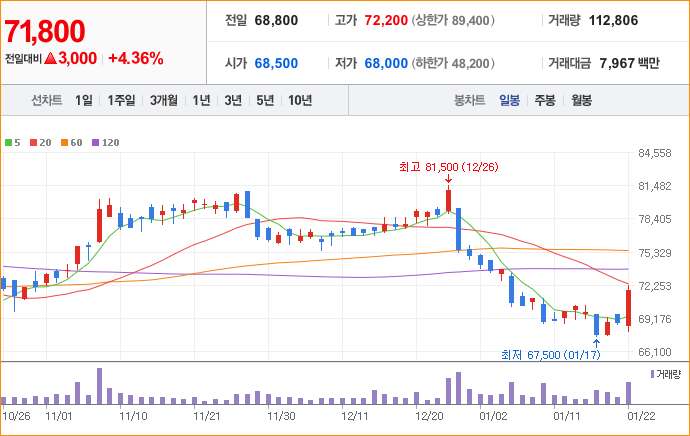The height and width of the screenshot is (436, 690).
Task: Select 월봉 monthly candle chart
Action: click(581, 100)
